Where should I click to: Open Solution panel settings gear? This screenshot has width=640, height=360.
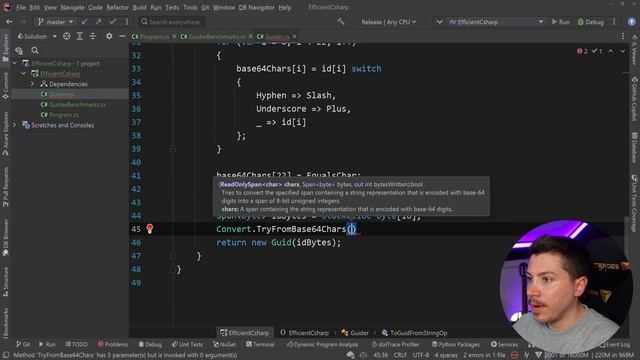(x=109, y=36)
